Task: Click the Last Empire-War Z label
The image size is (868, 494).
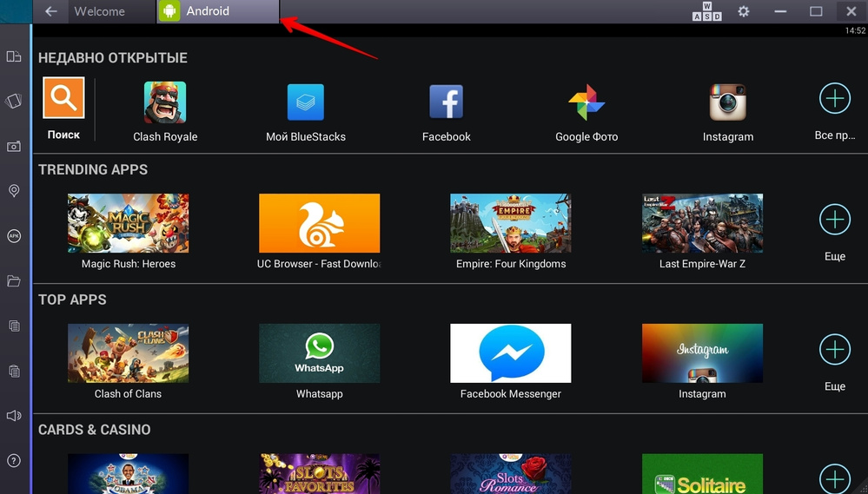Action: click(703, 264)
